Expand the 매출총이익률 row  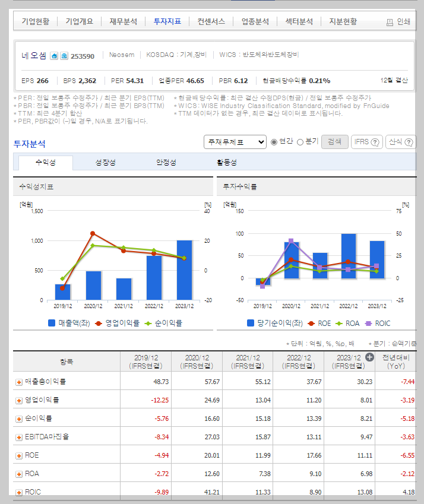click(x=19, y=382)
